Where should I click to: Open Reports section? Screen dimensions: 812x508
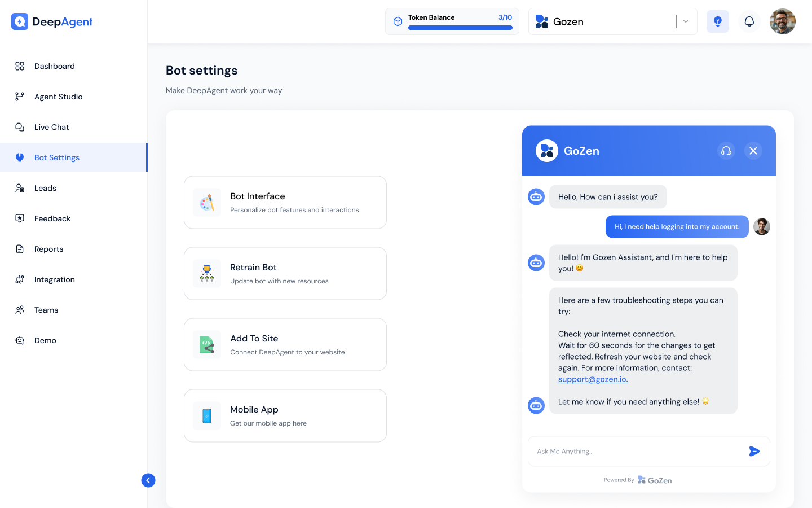tap(73, 249)
